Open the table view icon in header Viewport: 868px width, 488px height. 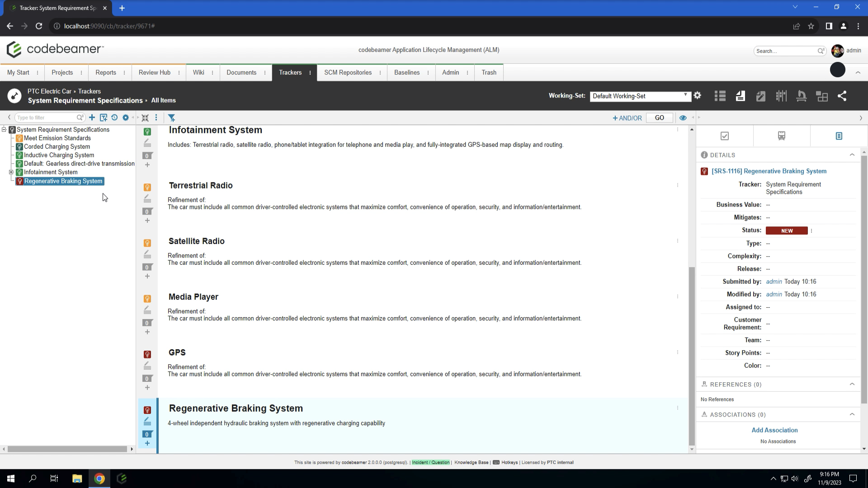(x=720, y=96)
